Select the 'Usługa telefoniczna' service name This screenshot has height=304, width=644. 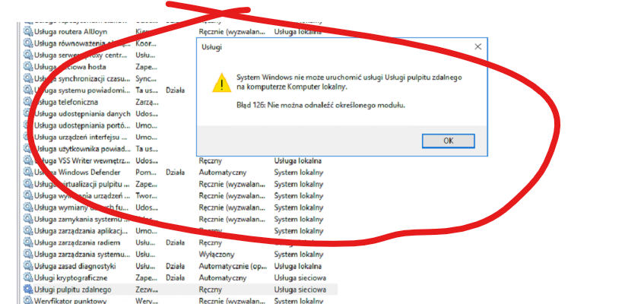coord(65,102)
